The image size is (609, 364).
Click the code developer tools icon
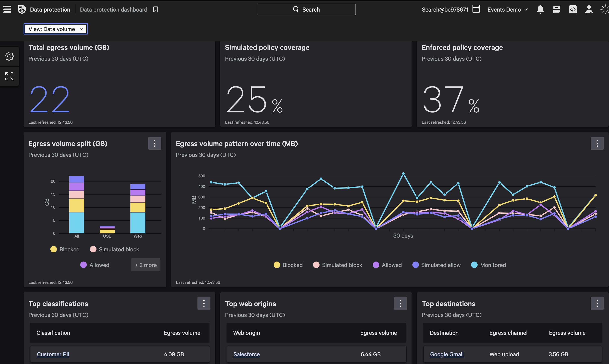tap(573, 10)
